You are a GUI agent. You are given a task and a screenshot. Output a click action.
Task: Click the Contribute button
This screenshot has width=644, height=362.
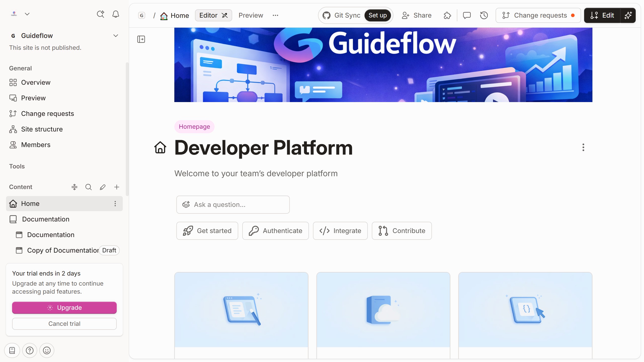pyautogui.click(x=402, y=231)
